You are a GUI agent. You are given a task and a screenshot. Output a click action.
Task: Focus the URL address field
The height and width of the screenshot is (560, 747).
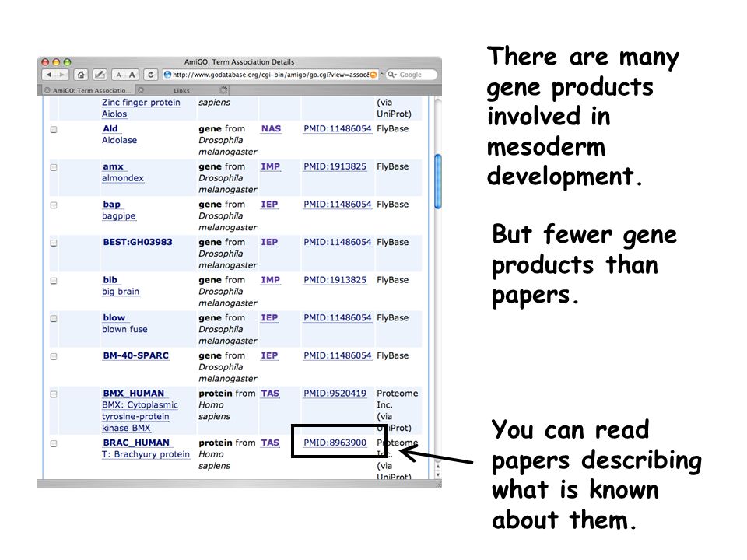coord(271,75)
